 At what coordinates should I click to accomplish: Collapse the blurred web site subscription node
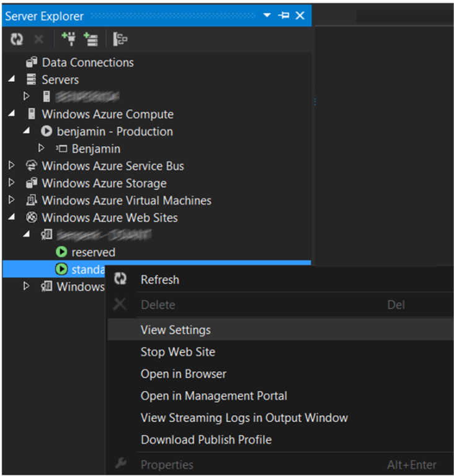point(27,234)
